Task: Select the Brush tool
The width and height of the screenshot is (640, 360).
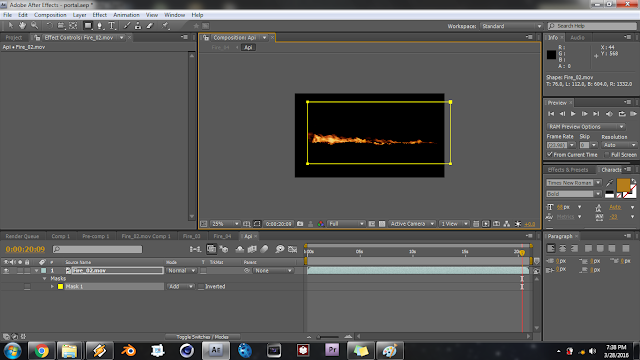Action: [x=127, y=26]
